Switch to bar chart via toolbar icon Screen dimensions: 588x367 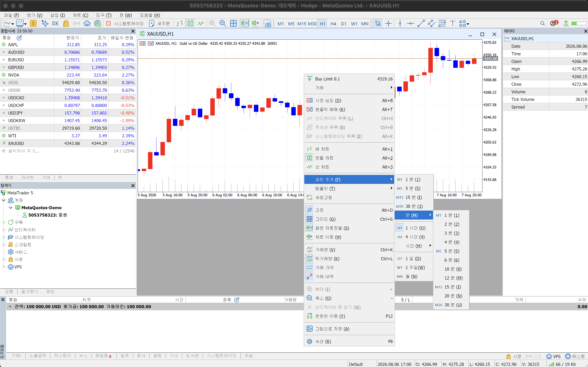180,24
